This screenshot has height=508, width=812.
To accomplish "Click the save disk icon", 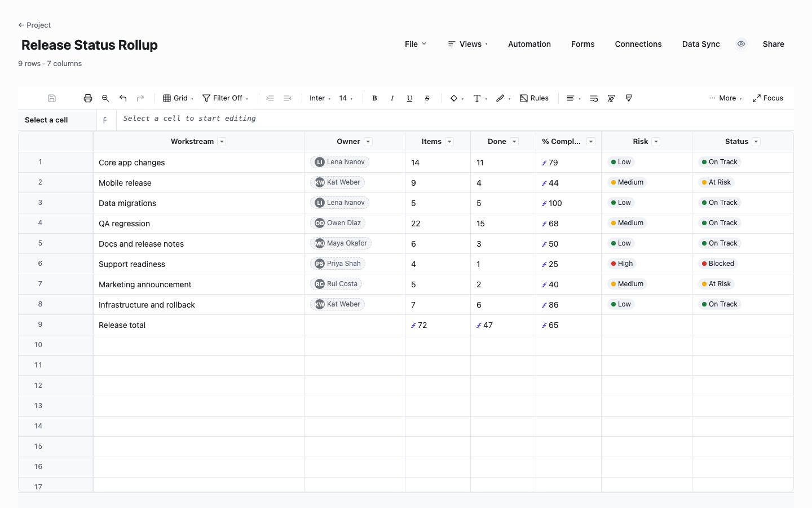I will coord(52,98).
